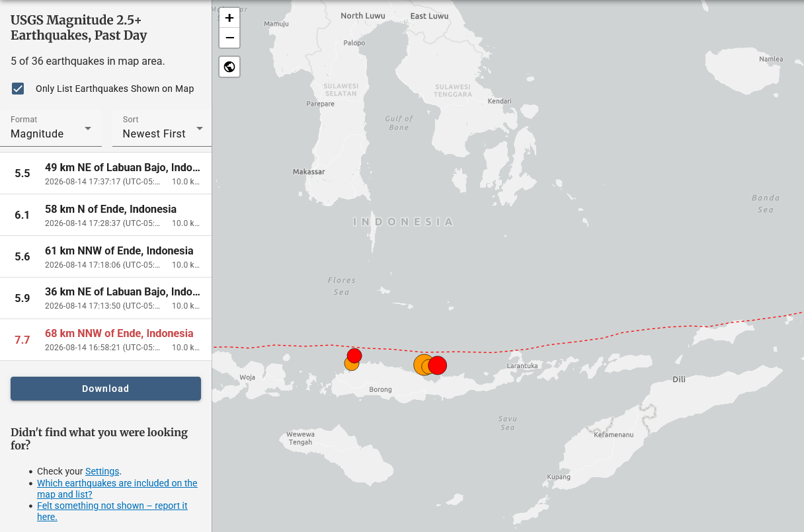Open the 6.1 quake 58 km N of Ende
804x532 pixels.
[x=106, y=215]
